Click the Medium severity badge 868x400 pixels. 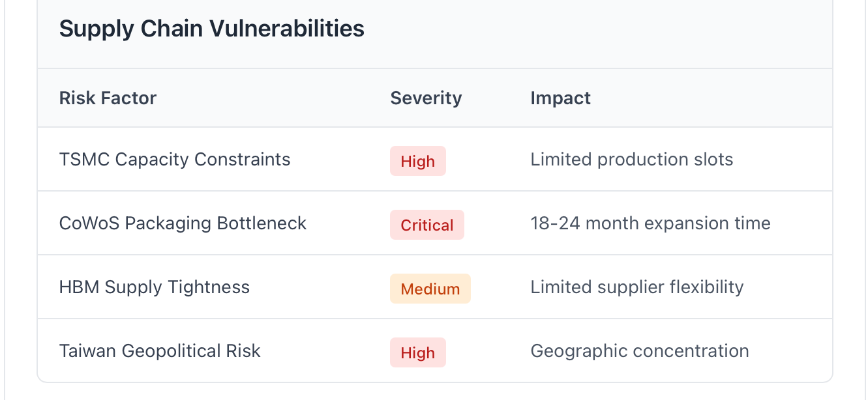pos(430,289)
